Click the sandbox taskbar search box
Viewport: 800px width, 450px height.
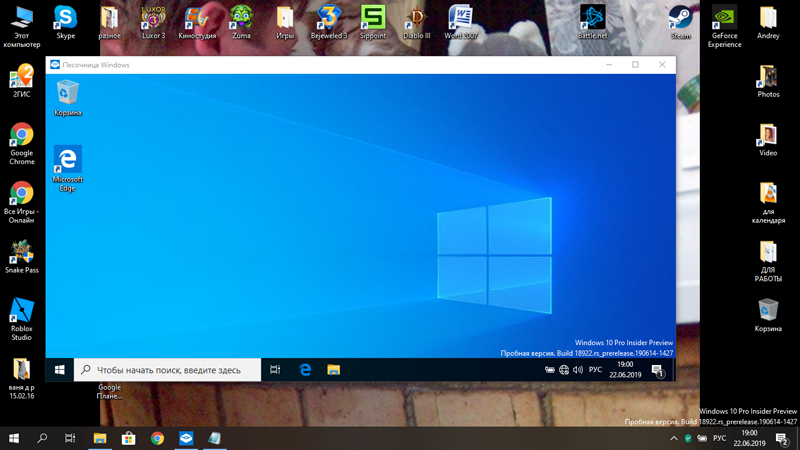coord(168,370)
